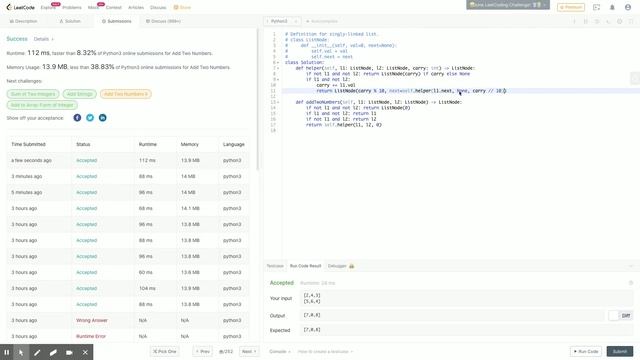Open the Discuss navigation link

[158, 7]
